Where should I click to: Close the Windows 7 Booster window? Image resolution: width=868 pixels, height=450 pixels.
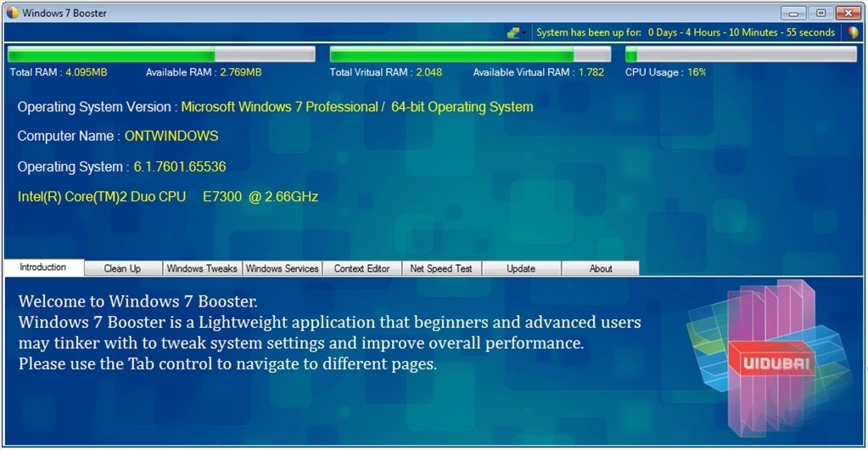click(848, 13)
